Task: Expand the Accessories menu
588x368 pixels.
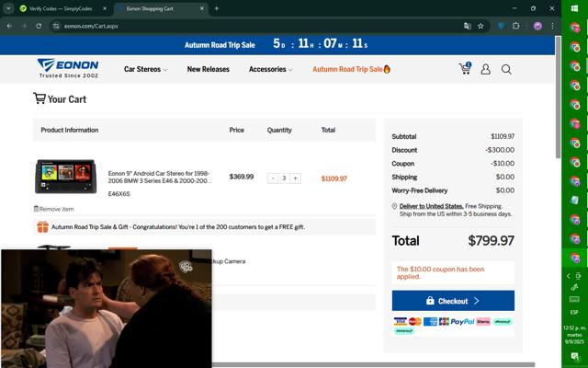Action: [x=271, y=69]
